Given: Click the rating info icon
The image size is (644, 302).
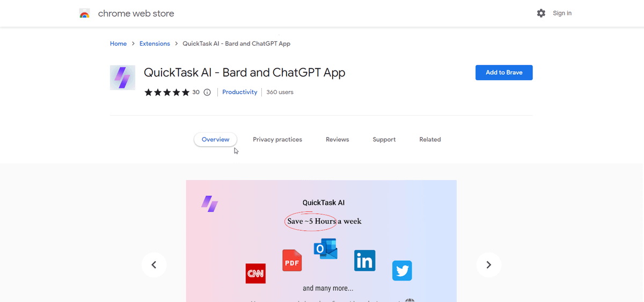Looking at the screenshot, I should click(207, 92).
